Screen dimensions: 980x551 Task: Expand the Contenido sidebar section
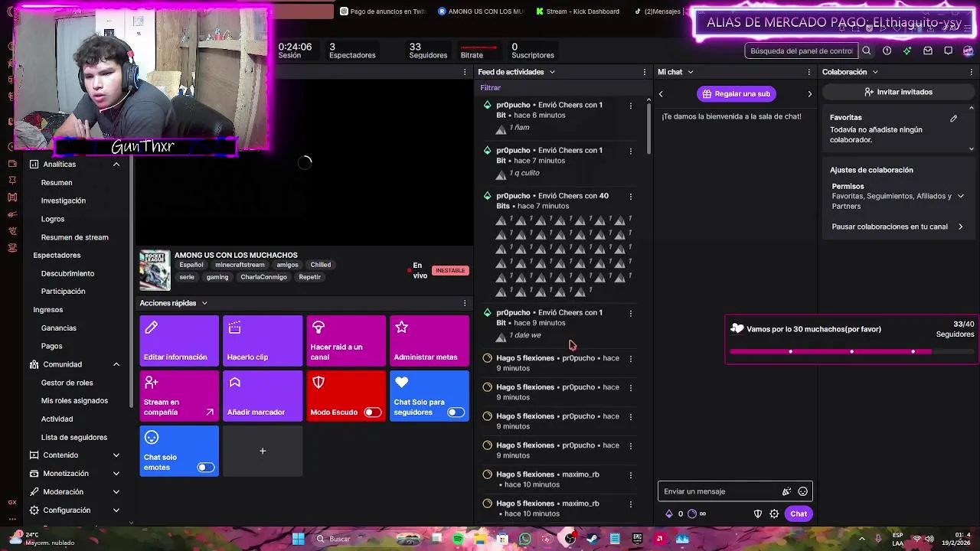116,455
